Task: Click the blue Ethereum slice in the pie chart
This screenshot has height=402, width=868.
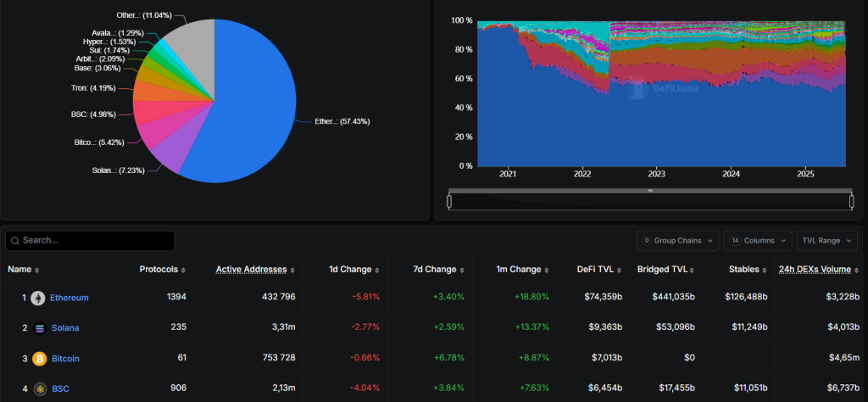Action: (246, 110)
